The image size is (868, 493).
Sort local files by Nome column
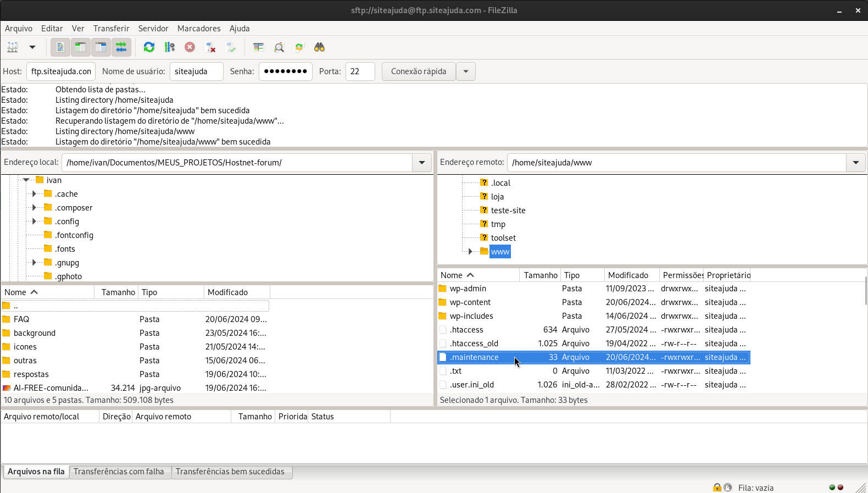pyautogui.click(x=48, y=292)
